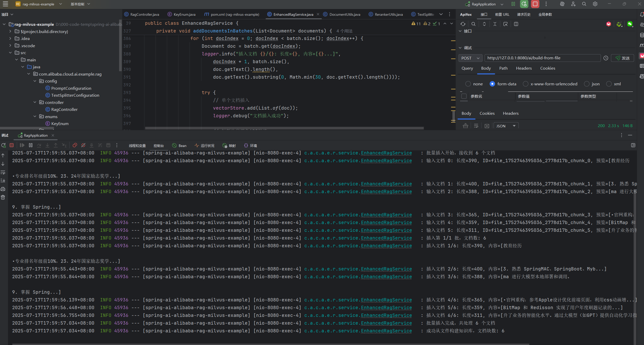Toggle soft wrap in response body
The width and height of the screenshot is (644, 345).
476,126
